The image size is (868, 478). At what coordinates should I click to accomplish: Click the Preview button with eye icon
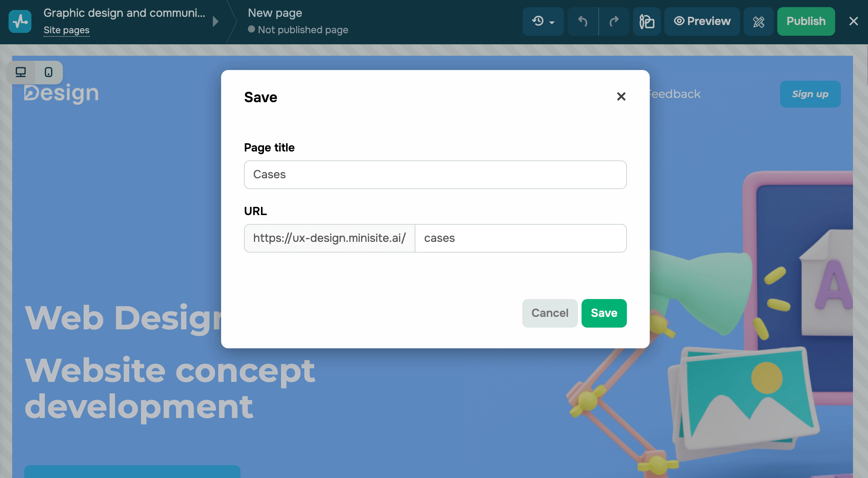[702, 21]
